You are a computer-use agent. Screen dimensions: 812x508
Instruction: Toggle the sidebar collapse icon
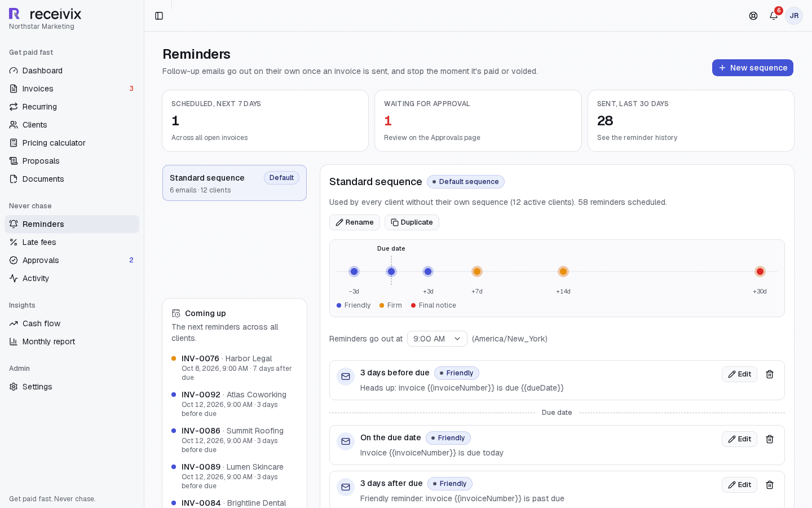point(159,16)
